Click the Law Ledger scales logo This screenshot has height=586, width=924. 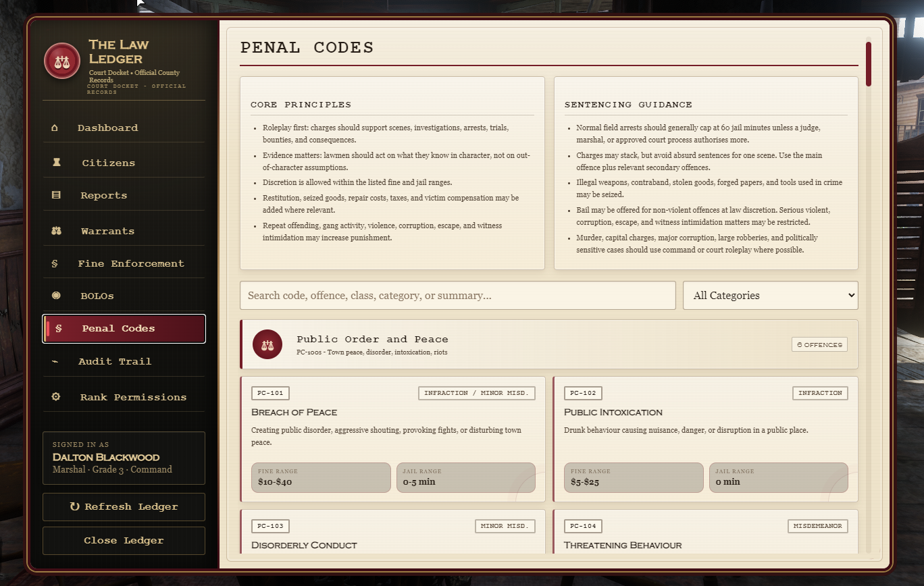(x=62, y=61)
